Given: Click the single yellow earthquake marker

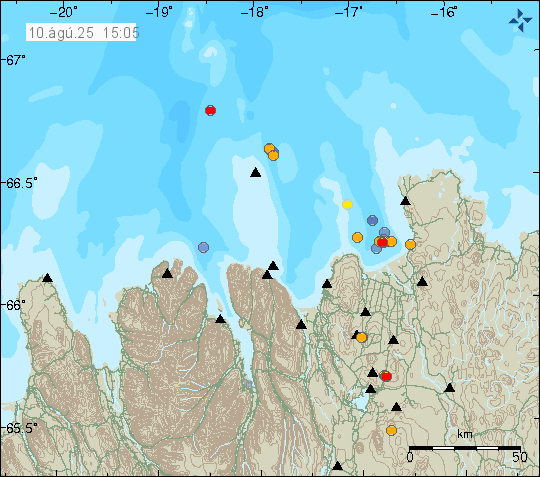Looking at the screenshot, I should (347, 205).
